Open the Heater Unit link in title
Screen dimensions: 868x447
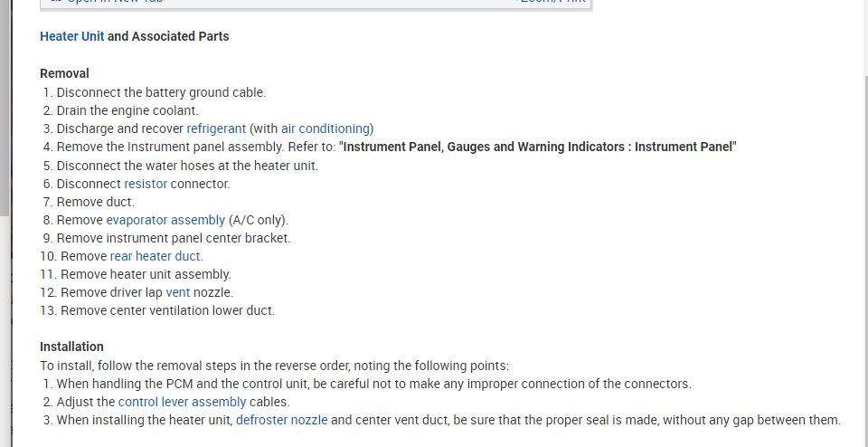point(71,37)
